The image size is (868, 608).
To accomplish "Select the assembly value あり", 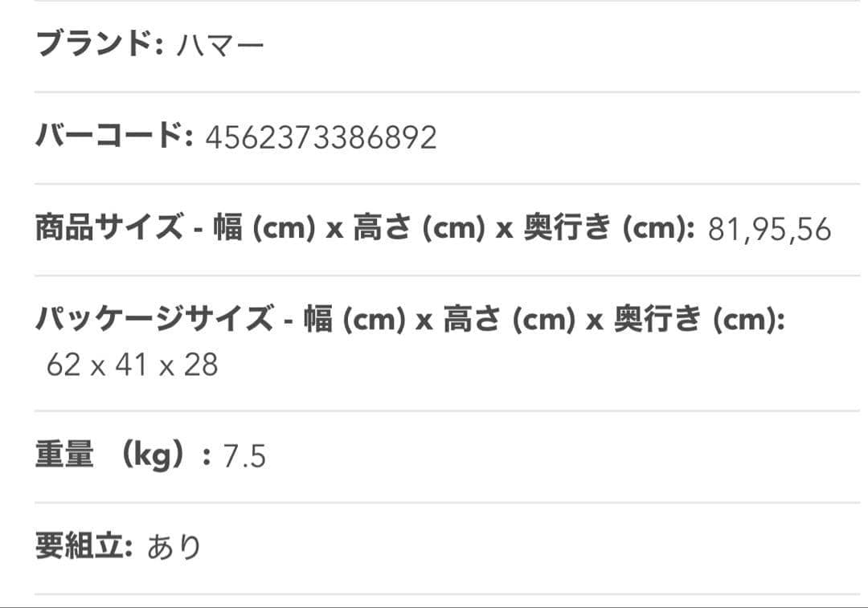I will [174, 549].
